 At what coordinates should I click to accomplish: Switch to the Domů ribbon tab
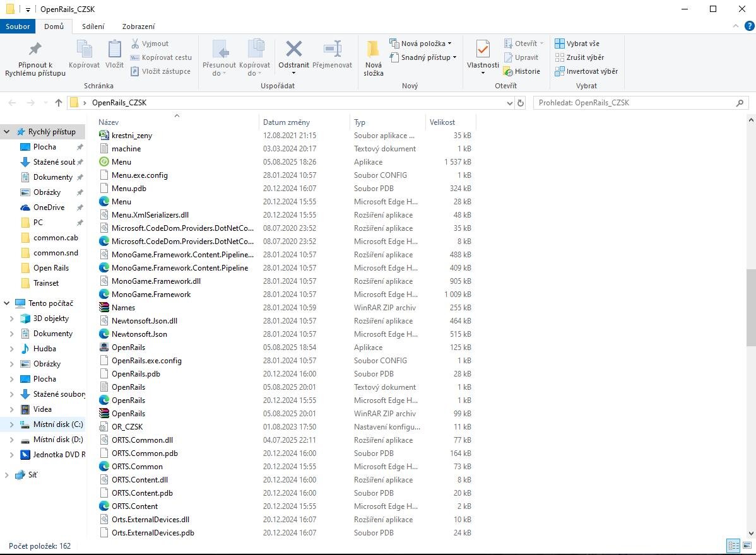54,26
